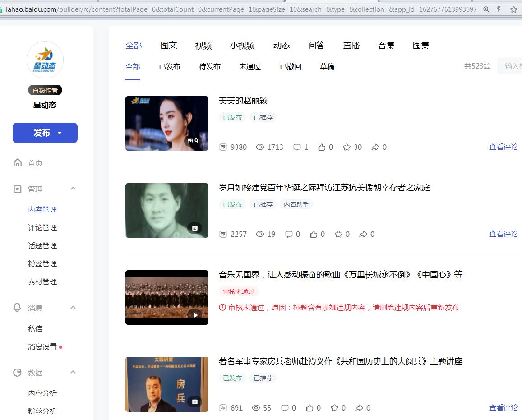Open the 评论管理 page from the sidebar
Viewport: 522px width, 420px height.
[x=43, y=227]
